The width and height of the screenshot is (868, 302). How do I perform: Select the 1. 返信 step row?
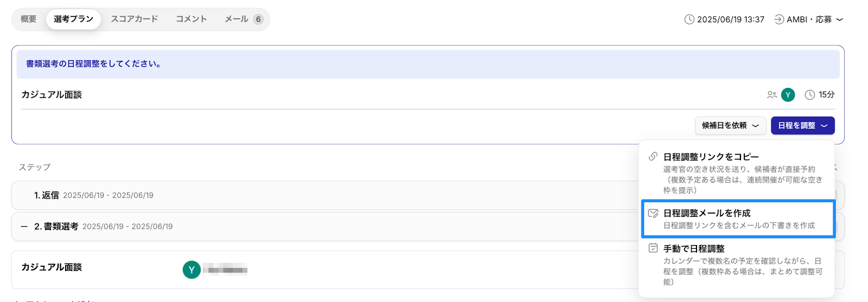[325, 195]
